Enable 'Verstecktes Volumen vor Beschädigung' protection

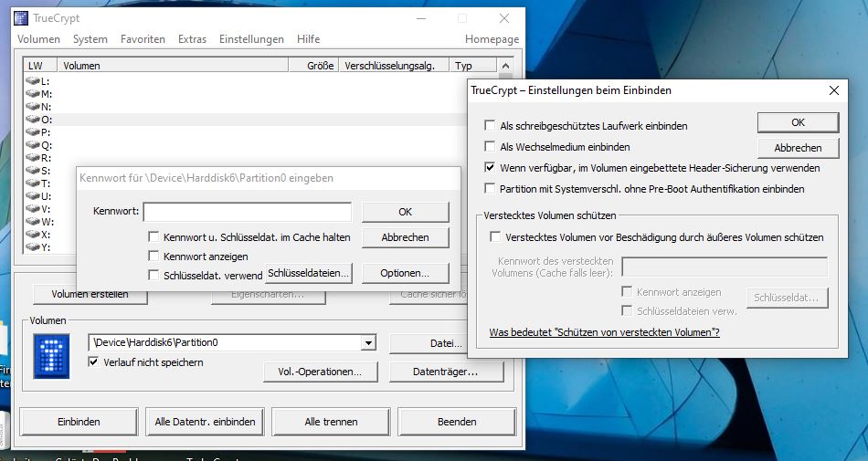pyautogui.click(x=495, y=237)
